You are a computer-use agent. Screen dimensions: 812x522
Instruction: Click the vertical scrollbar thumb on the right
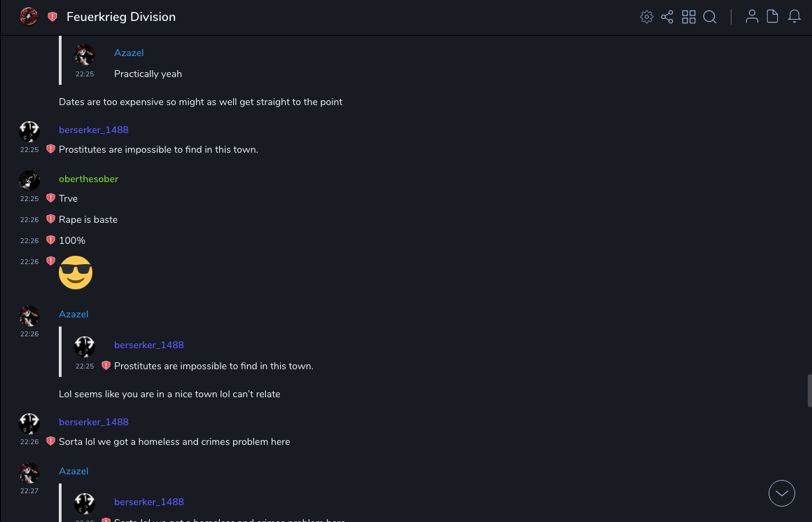pos(809,390)
